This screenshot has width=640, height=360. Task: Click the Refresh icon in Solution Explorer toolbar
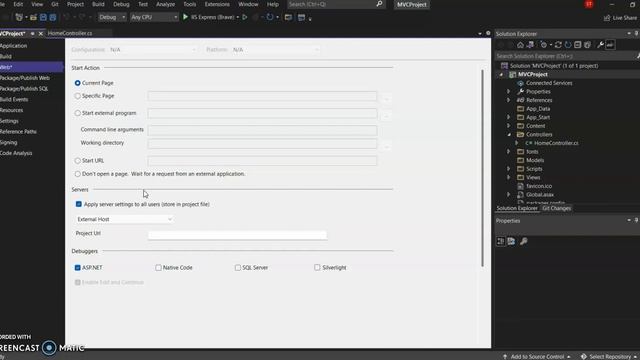coord(568,45)
